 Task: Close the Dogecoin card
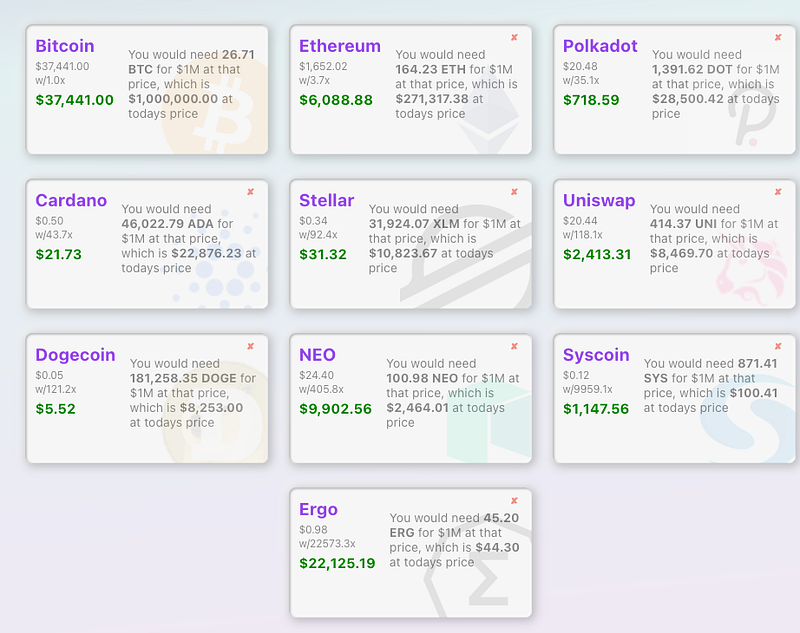point(251,346)
